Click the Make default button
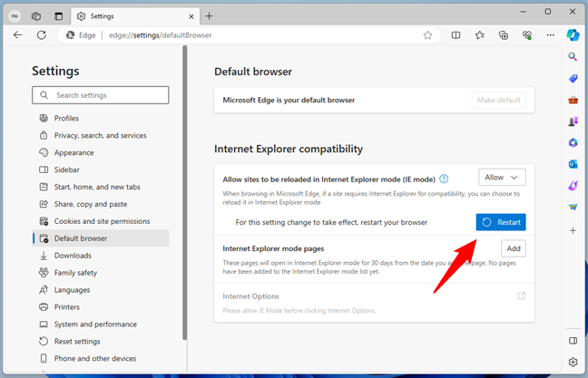Screen dimensions: 588x378 (499, 100)
